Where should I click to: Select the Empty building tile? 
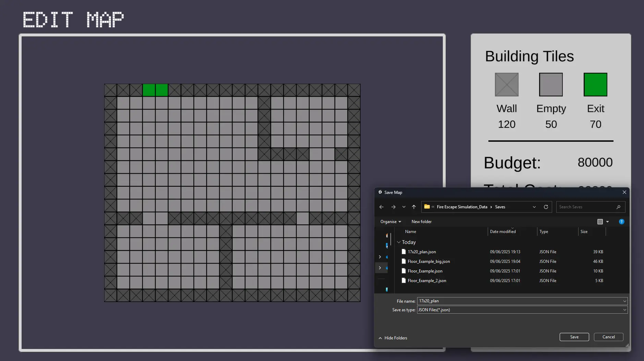(551, 84)
